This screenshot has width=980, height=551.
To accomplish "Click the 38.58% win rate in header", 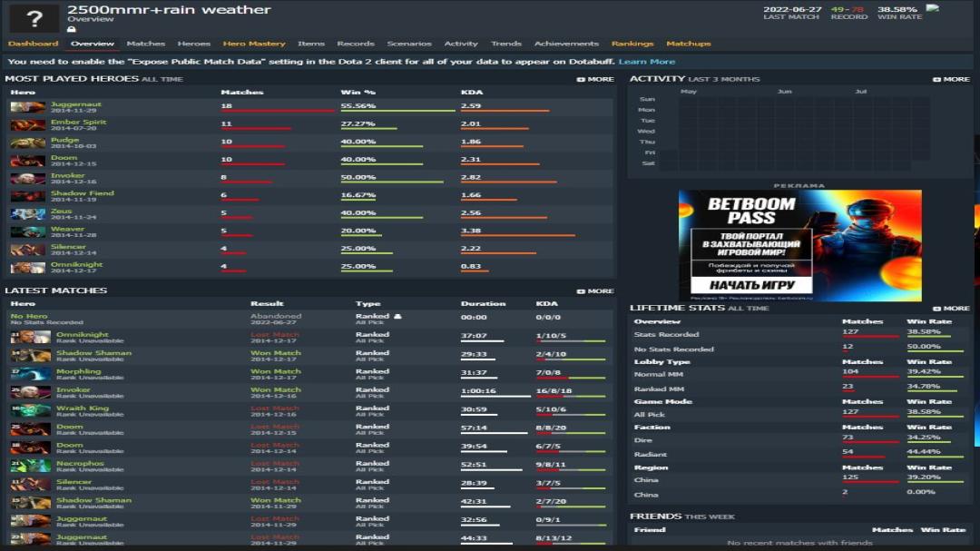I will pos(897,9).
